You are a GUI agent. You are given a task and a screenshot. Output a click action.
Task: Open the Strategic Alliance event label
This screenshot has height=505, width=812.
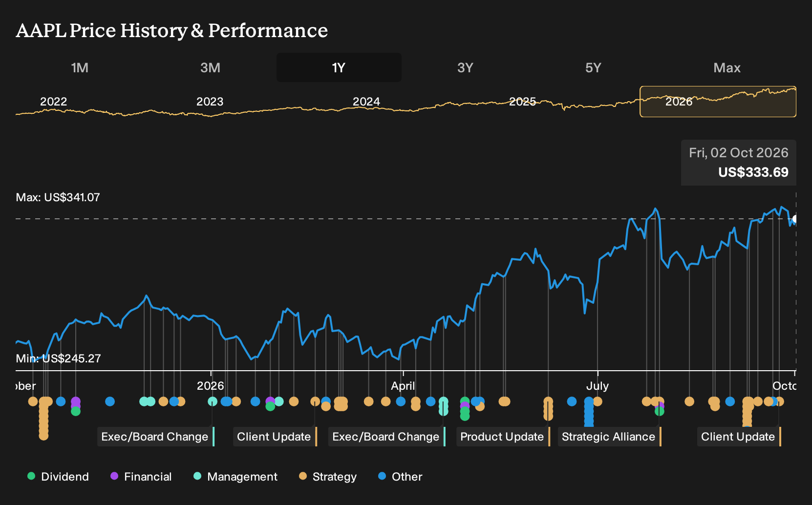pyautogui.click(x=609, y=437)
